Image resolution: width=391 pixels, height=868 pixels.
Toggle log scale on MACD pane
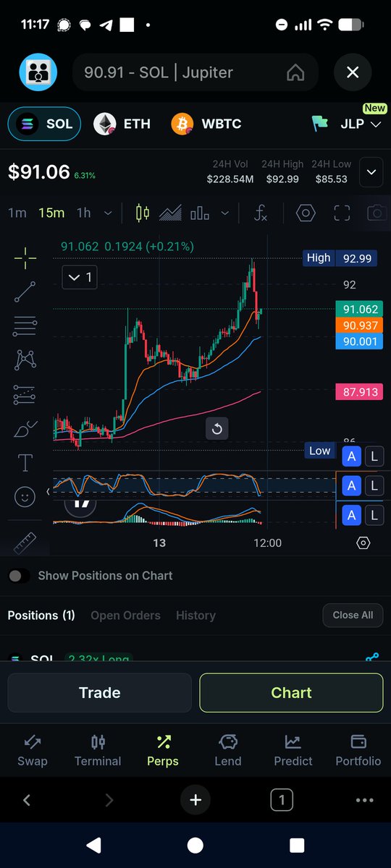tap(374, 515)
